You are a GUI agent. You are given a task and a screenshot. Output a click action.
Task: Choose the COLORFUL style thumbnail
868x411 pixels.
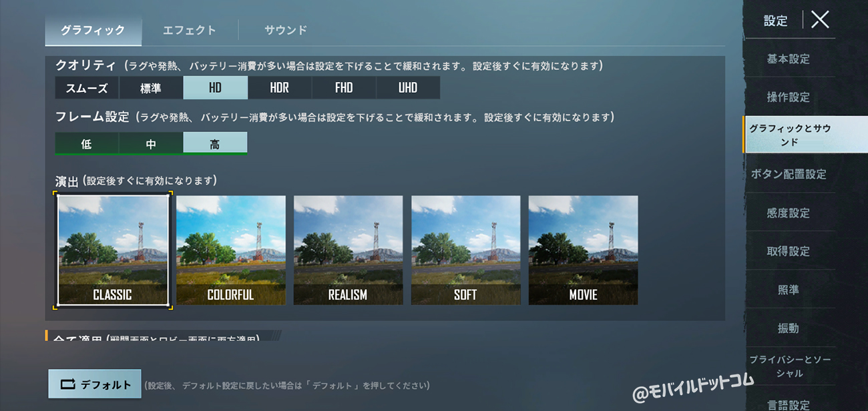(x=231, y=250)
